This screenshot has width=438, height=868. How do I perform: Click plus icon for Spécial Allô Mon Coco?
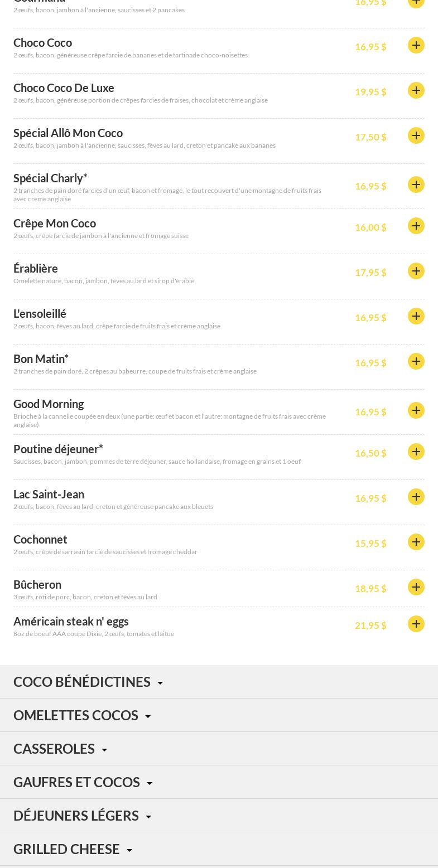pyautogui.click(x=416, y=135)
